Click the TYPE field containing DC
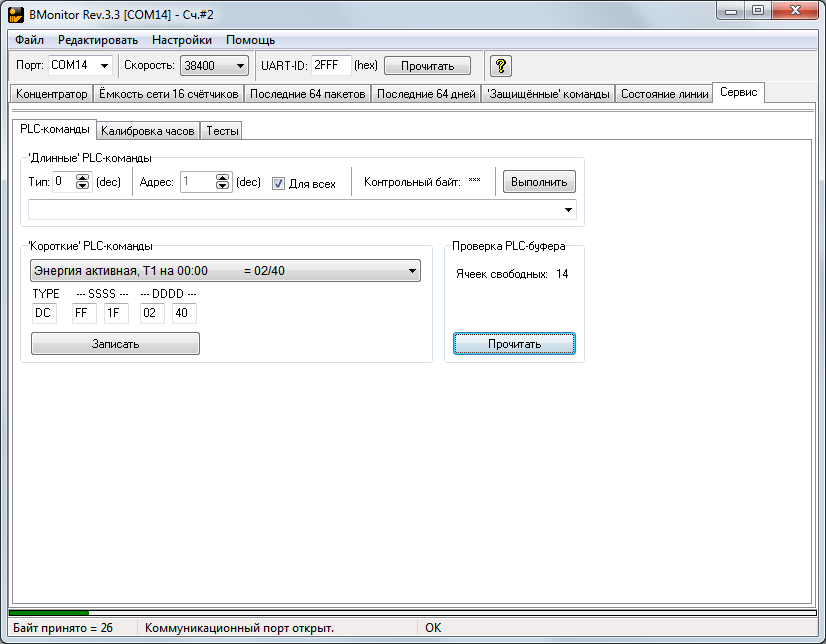826x644 pixels. tap(44, 313)
